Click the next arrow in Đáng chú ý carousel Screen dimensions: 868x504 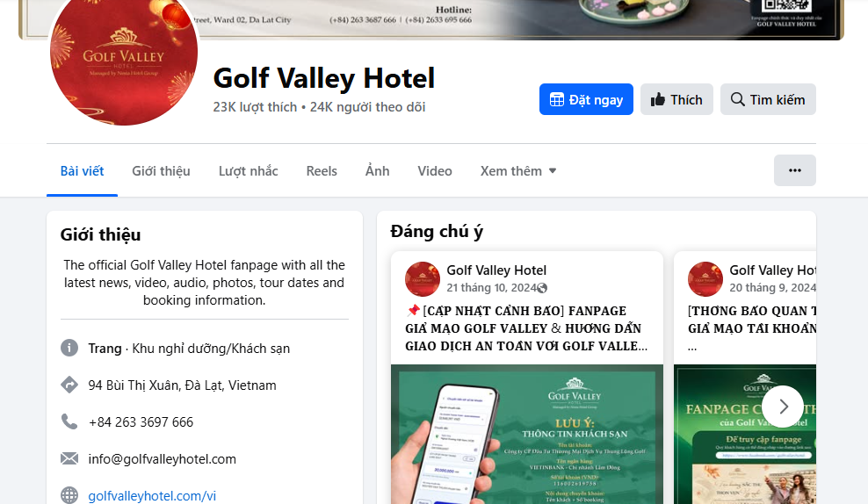(x=783, y=407)
